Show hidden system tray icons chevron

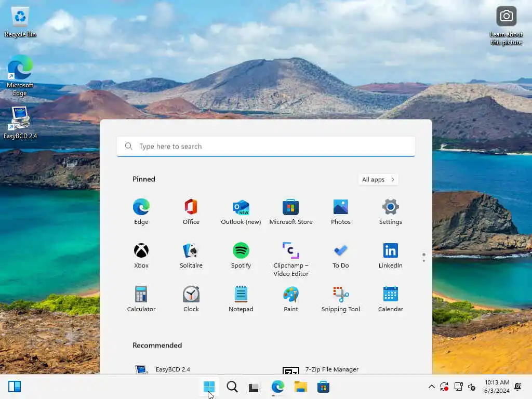tap(432, 387)
